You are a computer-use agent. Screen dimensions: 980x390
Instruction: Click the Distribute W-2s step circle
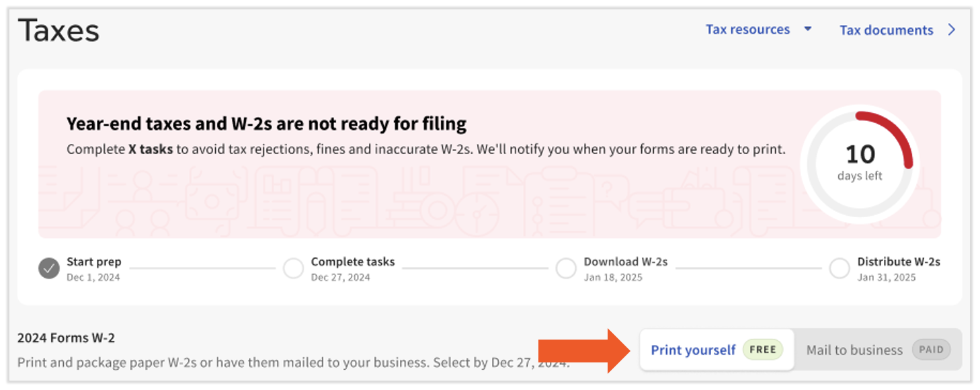click(840, 269)
